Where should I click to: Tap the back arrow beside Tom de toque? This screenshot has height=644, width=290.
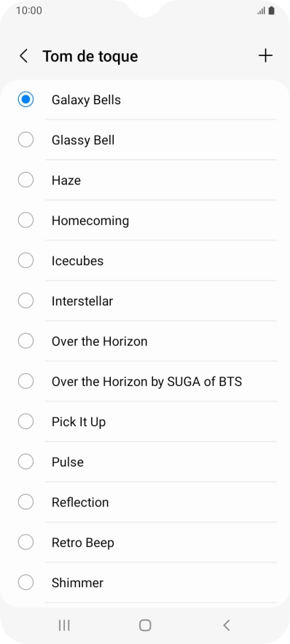24,56
